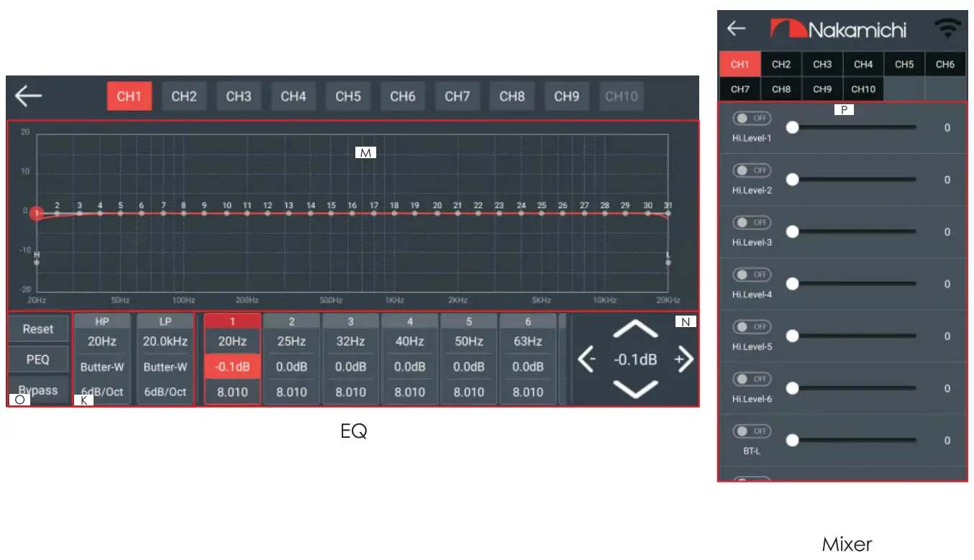Enable the Hi.Level-4 channel switch
Viewport: 974px width, 560px height.
click(x=751, y=274)
